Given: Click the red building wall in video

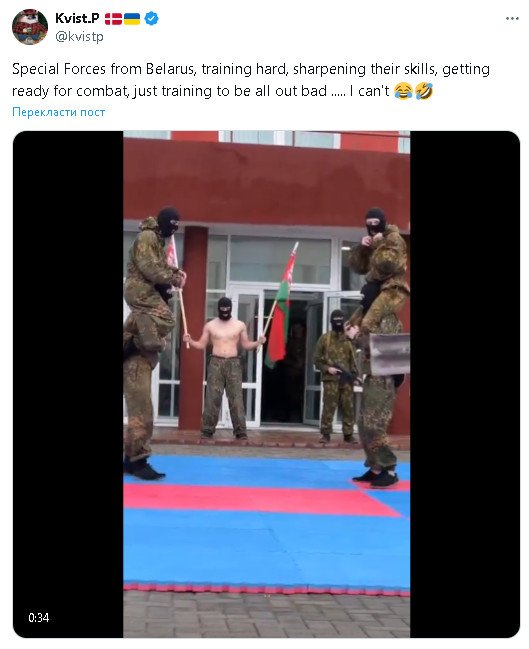Looking at the screenshot, I should point(267,183).
